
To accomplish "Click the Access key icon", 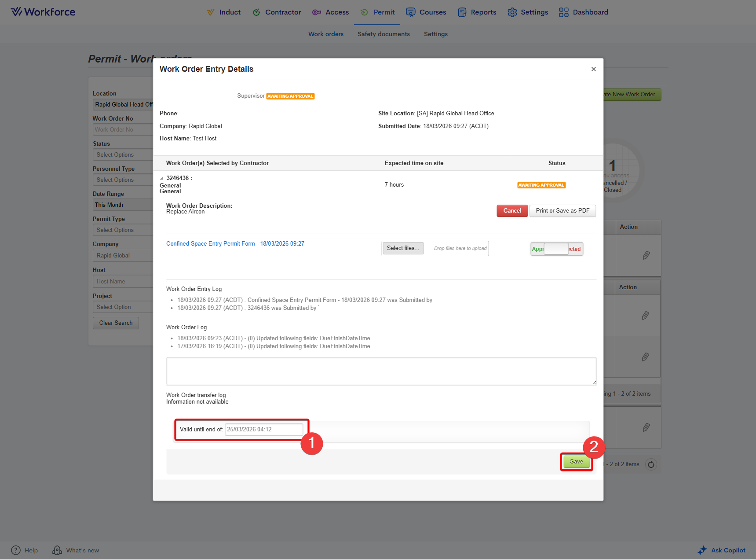I will (317, 12).
